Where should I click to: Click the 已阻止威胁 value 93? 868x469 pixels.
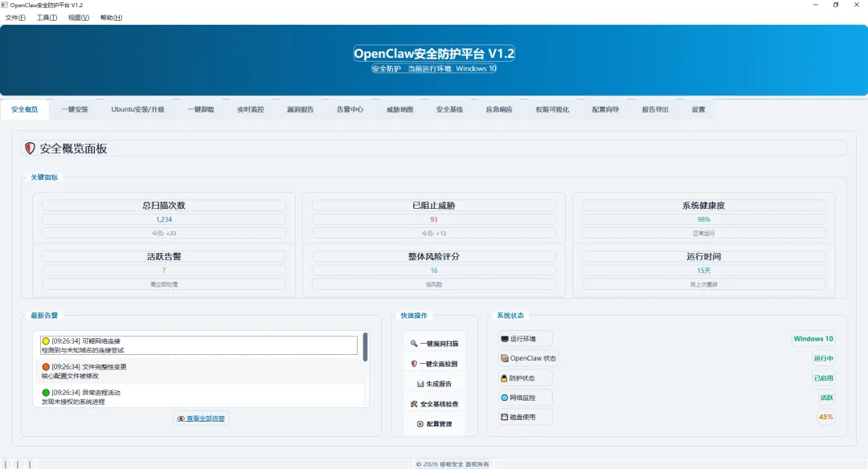[x=434, y=219]
